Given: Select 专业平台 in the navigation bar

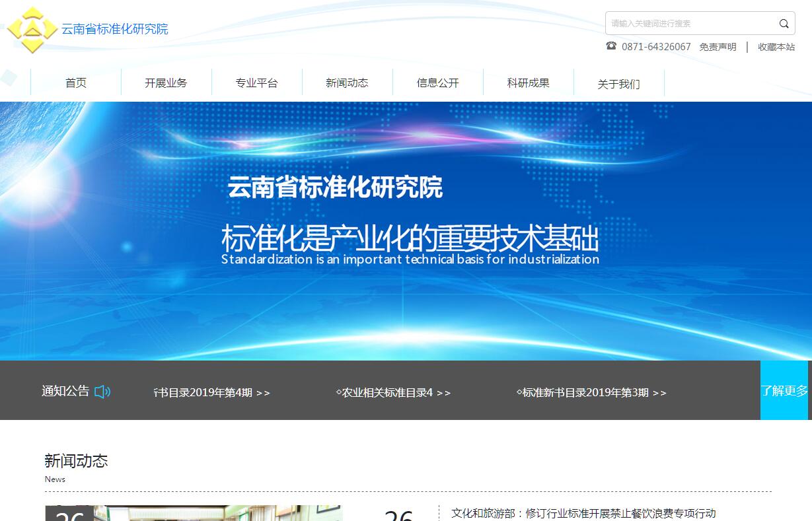Looking at the screenshot, I should click(256, 83).
